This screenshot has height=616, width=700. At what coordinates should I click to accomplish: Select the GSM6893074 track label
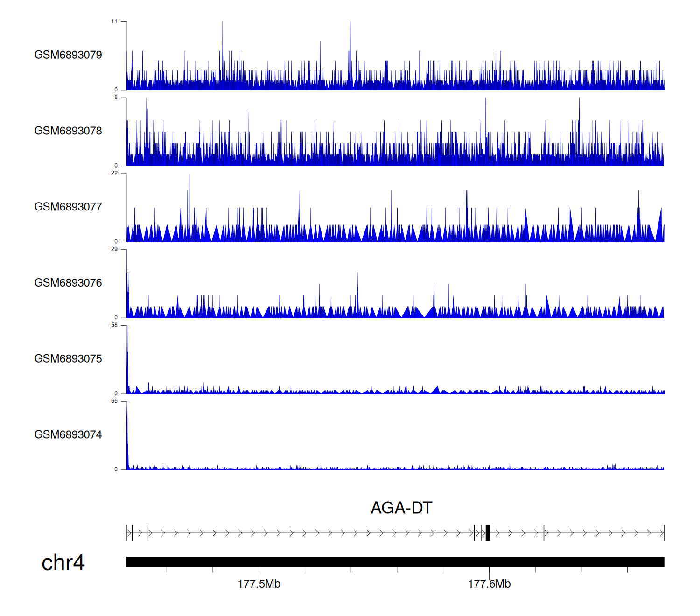(x=68, y=435)
